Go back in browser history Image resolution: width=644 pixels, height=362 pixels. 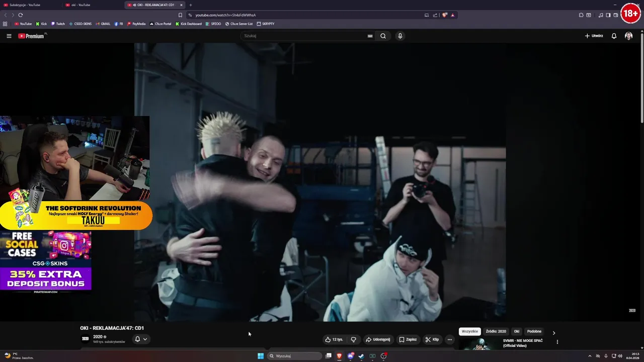coord(6,15)
